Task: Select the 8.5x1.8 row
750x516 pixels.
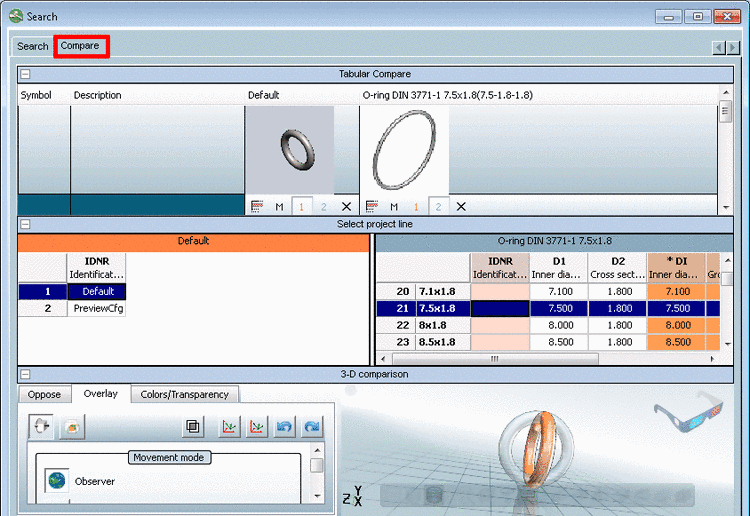Action: tap(548, 342)
